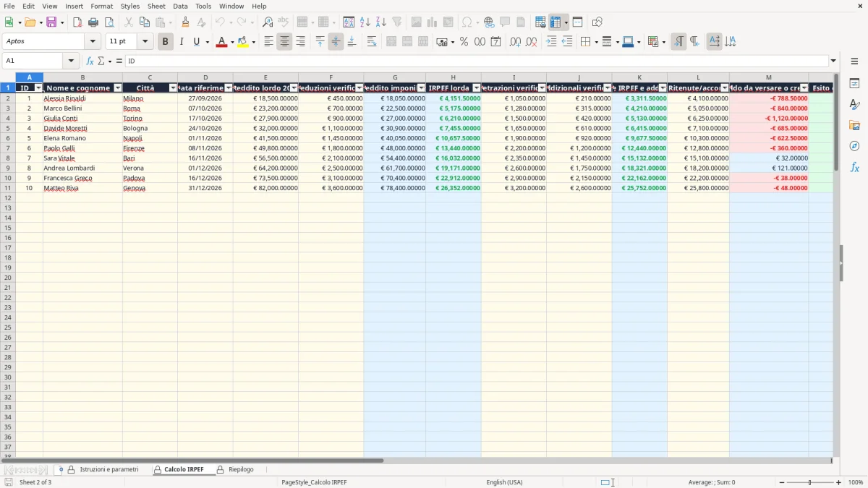Toggle Freeze Rows and Columns

click(x=556, y=22)
